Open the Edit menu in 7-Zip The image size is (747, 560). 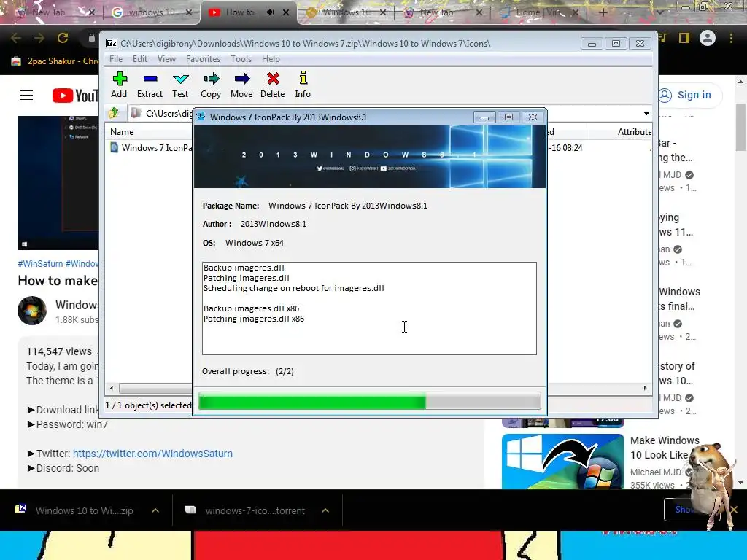(139, 59)
